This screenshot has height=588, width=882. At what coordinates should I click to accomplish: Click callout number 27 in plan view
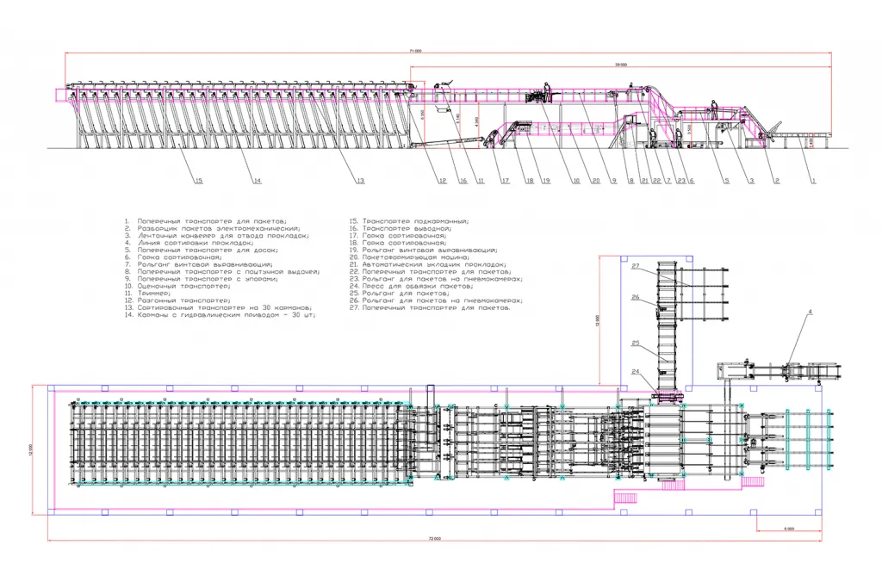tap(636, 266)
